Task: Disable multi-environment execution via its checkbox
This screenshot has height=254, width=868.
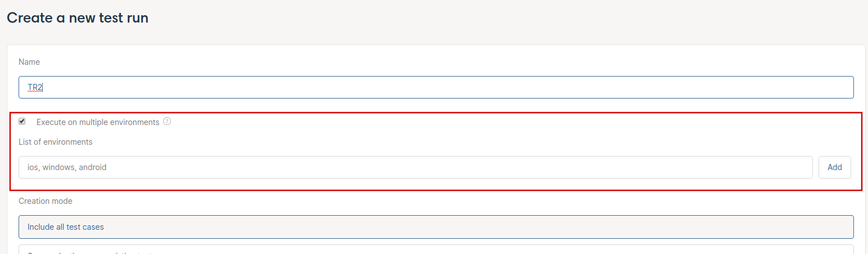Action: (22, 121)
